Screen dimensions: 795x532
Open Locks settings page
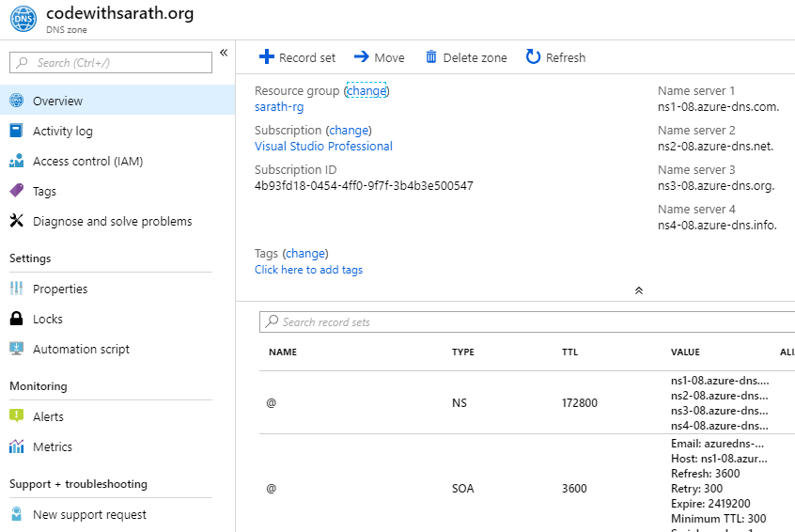click(x=47, y=319)
